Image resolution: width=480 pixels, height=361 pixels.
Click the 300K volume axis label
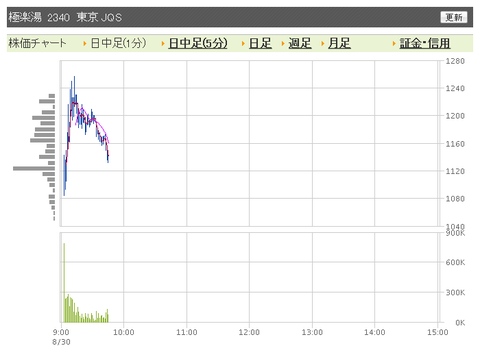(x=455, y=293)
